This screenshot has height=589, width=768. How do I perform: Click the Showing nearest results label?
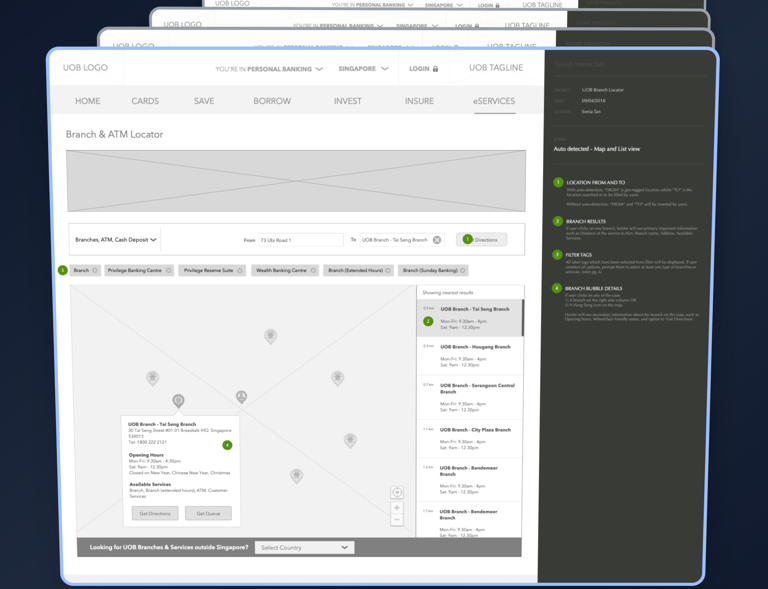pyautogui.click(x=448, y=293)
